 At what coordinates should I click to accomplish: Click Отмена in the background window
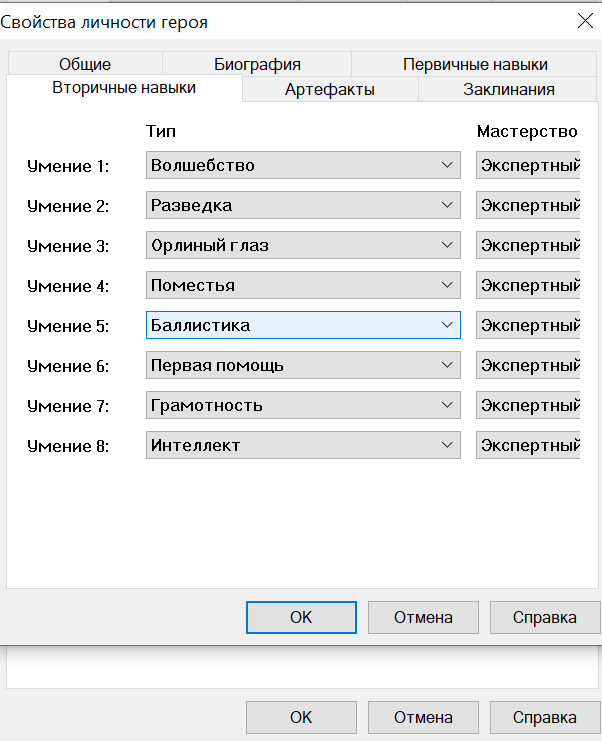(x=423, y=717)
